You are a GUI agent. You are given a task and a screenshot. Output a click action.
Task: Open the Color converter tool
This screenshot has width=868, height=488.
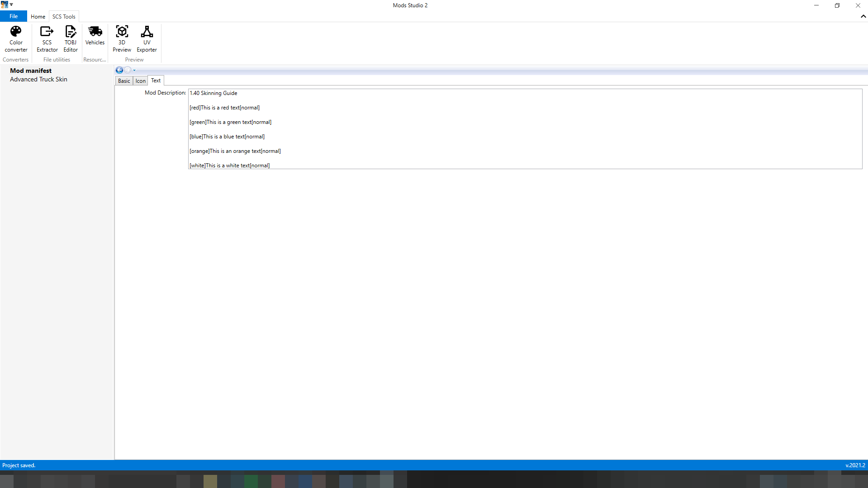[16, 39]
